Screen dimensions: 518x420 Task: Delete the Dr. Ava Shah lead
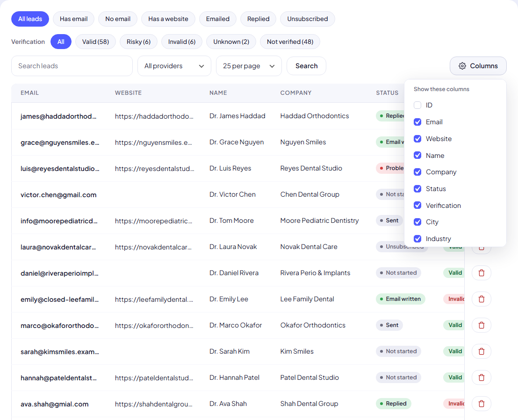coord(482,404)
